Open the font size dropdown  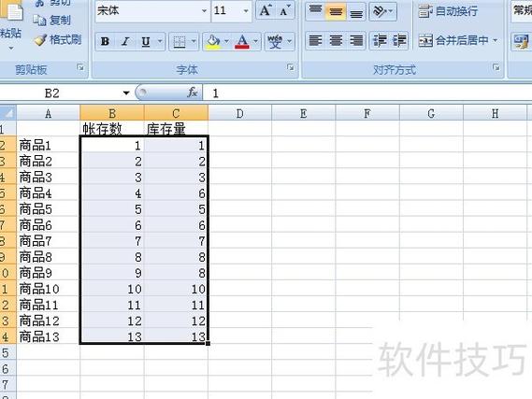point(246,11)
